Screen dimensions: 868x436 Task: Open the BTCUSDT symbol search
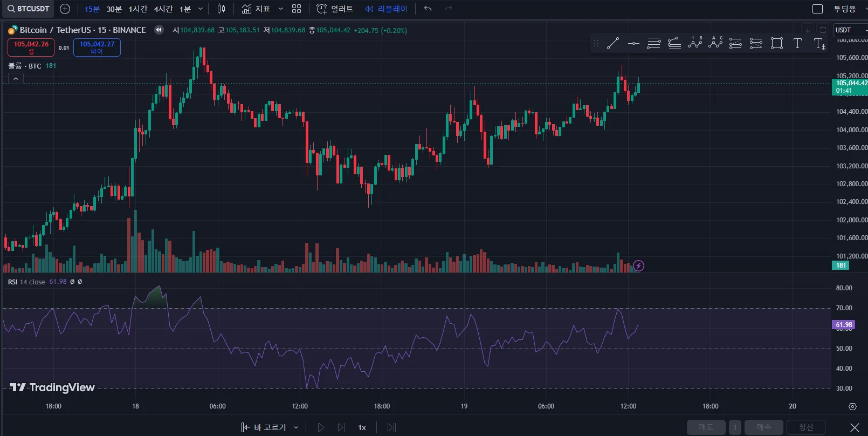[29, 9]
